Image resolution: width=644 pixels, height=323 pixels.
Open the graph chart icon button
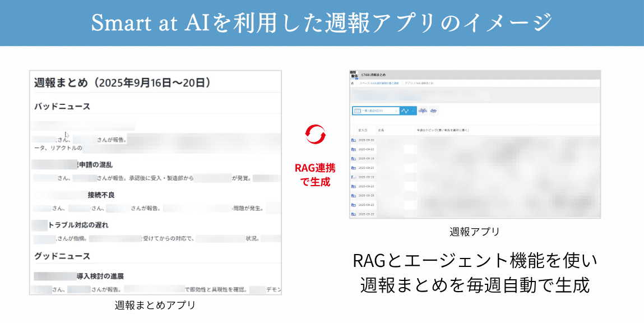click(x=405, y=111)
